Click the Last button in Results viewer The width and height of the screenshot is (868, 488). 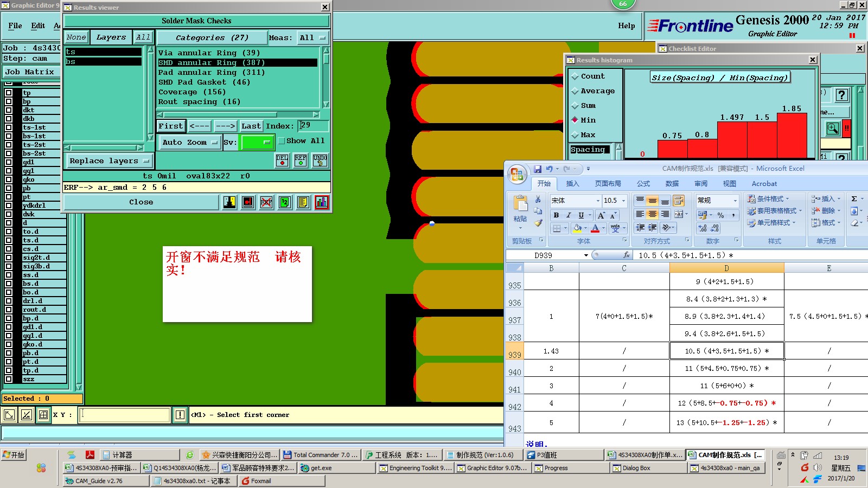tap(251, 126)
